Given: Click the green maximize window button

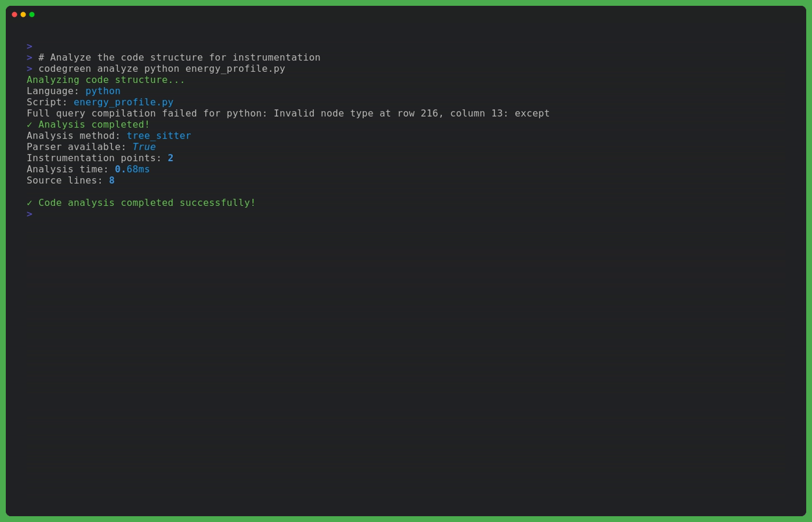Looking at the screenshot, I should [x=32, y=14].
